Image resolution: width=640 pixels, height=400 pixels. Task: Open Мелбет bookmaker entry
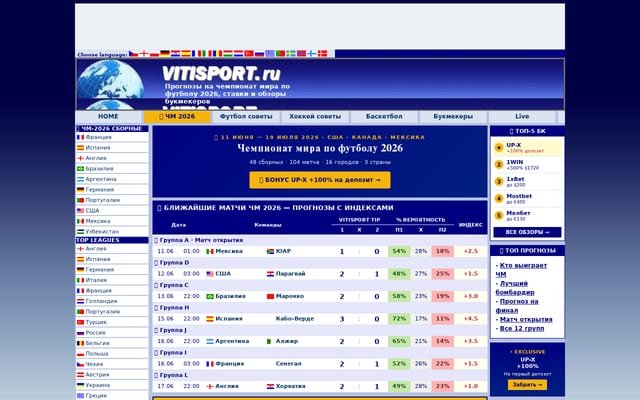[x=527, y=216]
